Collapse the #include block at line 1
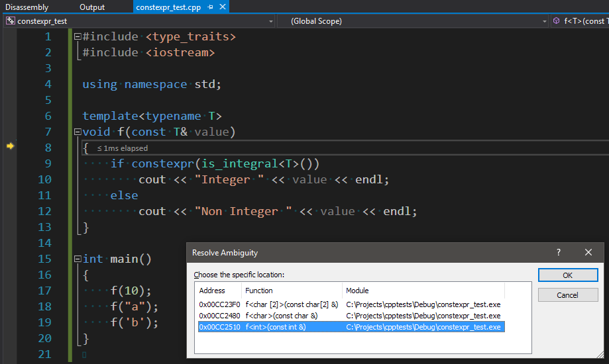Viewport: 609px width, 364px height. pos(78,37)
